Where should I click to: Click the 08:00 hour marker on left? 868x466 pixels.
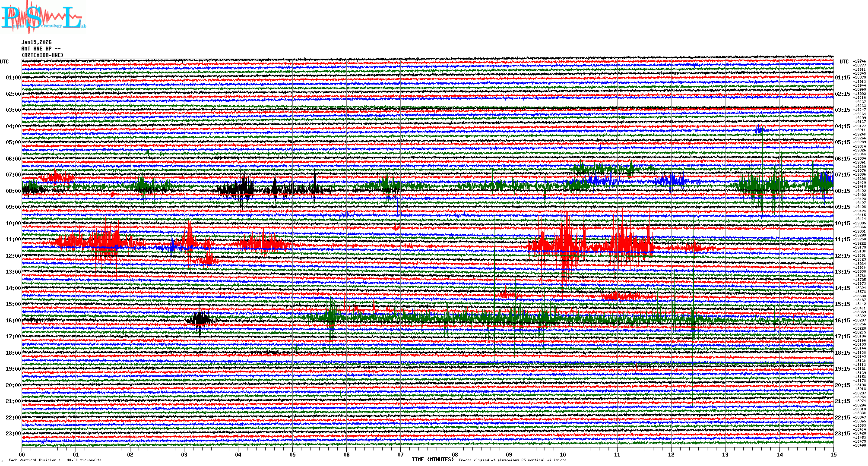pos(13,191)
